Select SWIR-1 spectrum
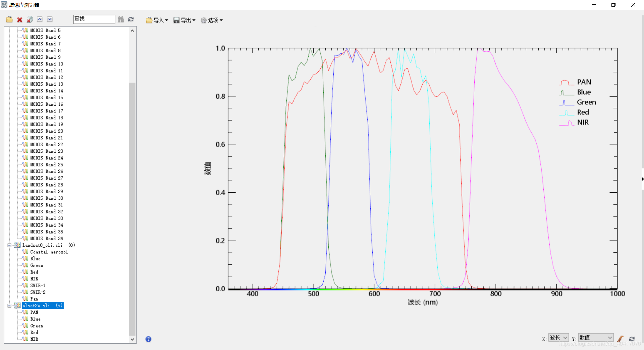This screenshot has height=350, width=644. pos(38,286)
